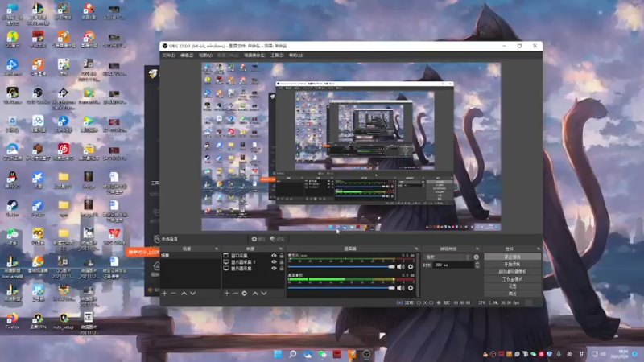Open the 桌面音频 audio settings gear
644x362 pixels.
(x=411, y=288)
